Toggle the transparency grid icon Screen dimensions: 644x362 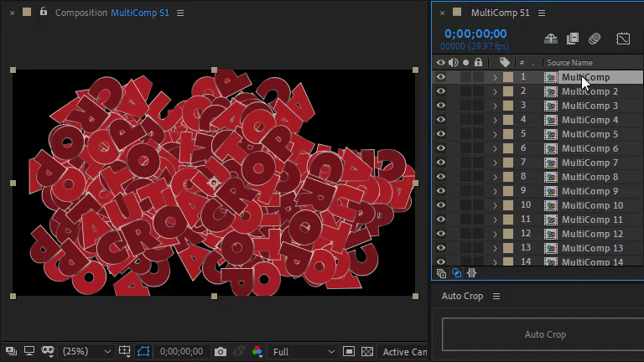[x=367, y=351]
